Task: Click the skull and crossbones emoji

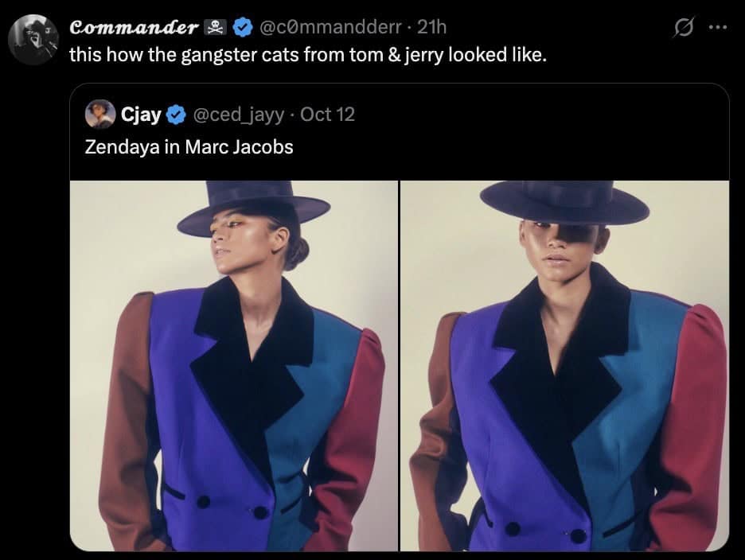Action: coord(213,26)
